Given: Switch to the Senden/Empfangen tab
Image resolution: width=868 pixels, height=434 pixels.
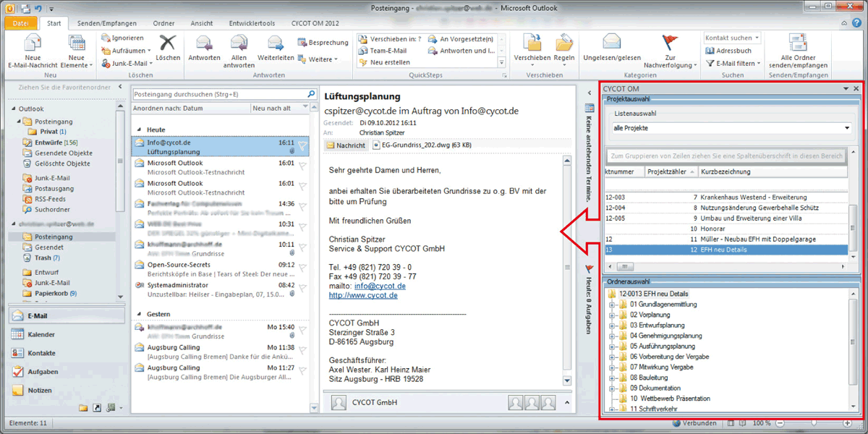Looking at the screenshot, I should point(106,23).
